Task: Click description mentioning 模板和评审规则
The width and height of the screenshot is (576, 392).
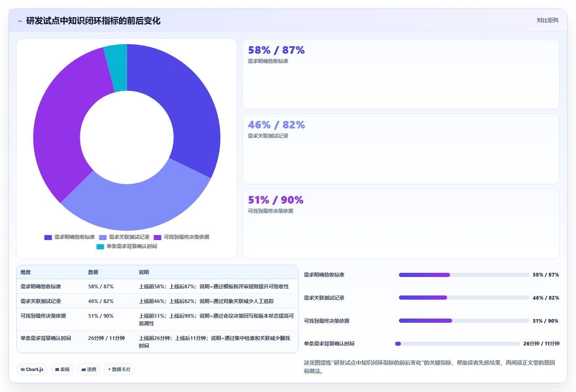Action: point(214,287)
